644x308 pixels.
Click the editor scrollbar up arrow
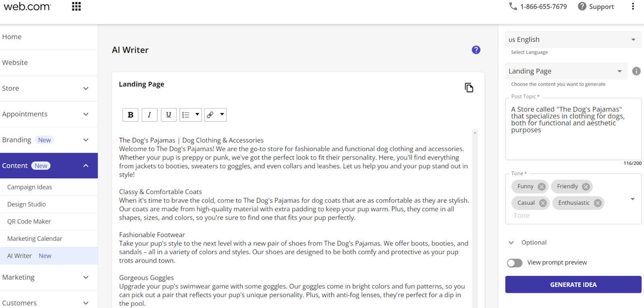coord(475,132)
